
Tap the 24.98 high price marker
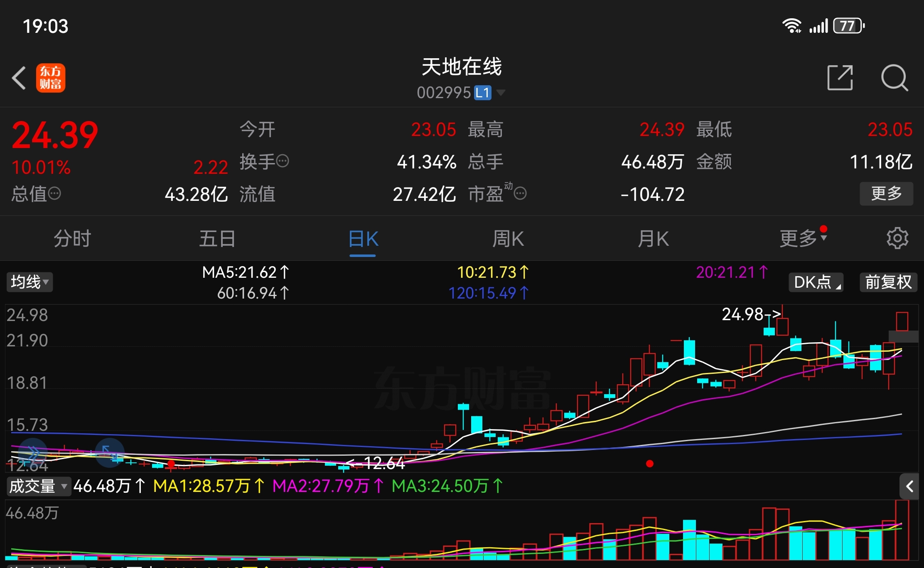pos(752,314)
